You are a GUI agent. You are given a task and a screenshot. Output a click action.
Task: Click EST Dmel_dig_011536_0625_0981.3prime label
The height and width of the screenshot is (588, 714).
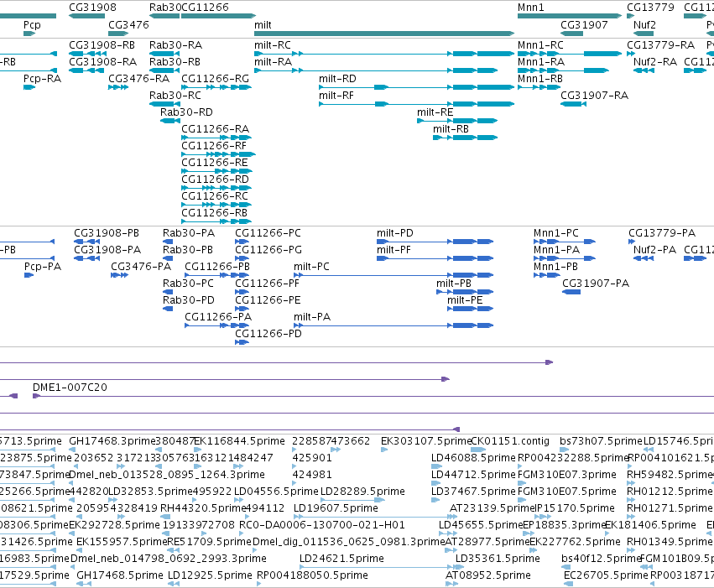tap(348, 542)
